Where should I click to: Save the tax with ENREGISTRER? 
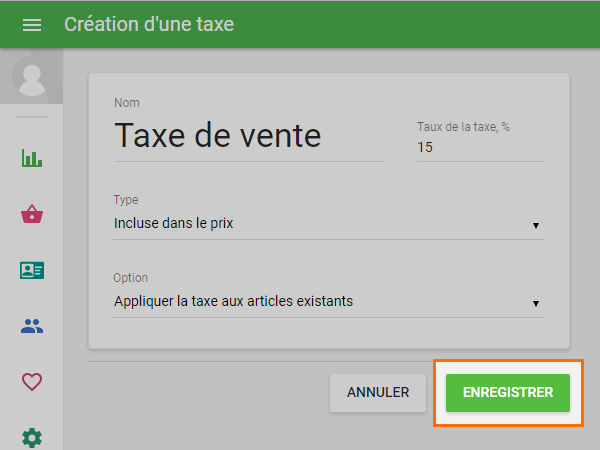pyautogui.click(x=508, y=393)
